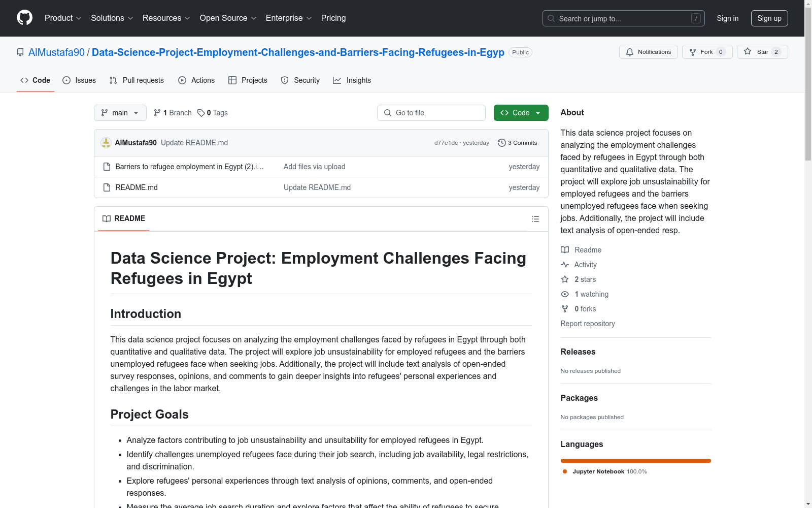Image resolution: width=812 pixels, height=508 pixels.
Task: Expand the Solutions menu
Action: 112,18
